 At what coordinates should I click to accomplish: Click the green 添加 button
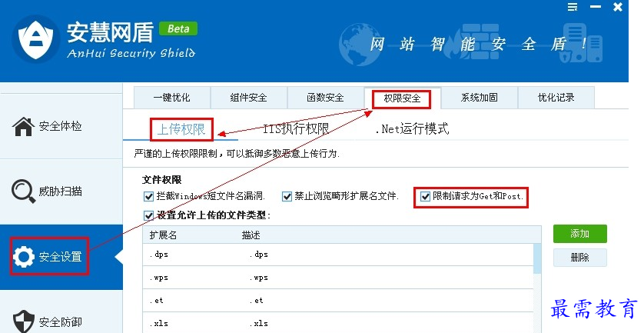click(580, 234)
